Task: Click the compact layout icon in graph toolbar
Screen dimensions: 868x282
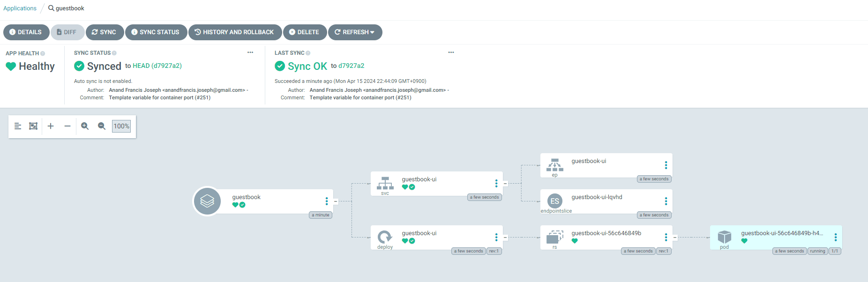Action: (x=18, y=126)
